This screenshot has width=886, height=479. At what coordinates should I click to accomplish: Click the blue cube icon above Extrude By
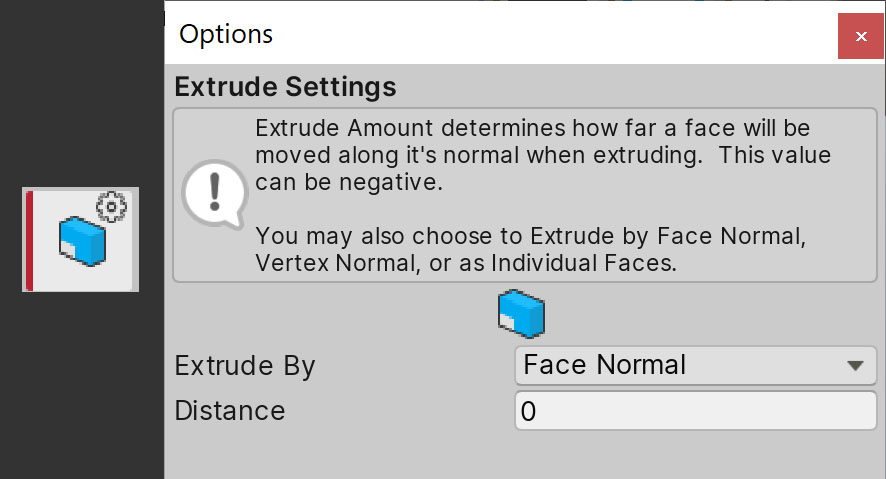(521, 313)
